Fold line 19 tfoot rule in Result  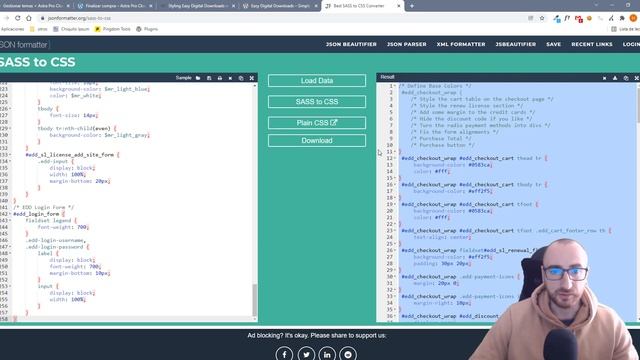(x=395, y=204)
